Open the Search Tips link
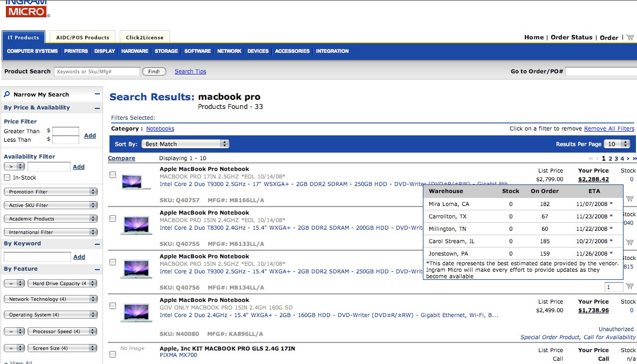 pos(190,72)
